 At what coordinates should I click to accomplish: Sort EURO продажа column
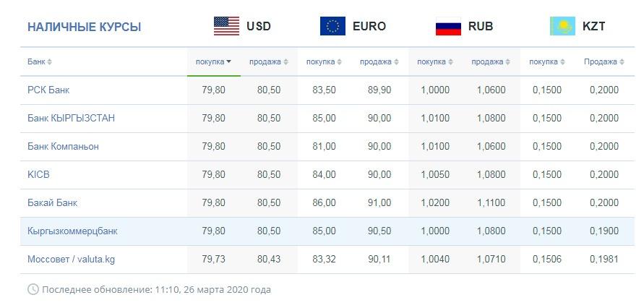[x=396, y=62]
